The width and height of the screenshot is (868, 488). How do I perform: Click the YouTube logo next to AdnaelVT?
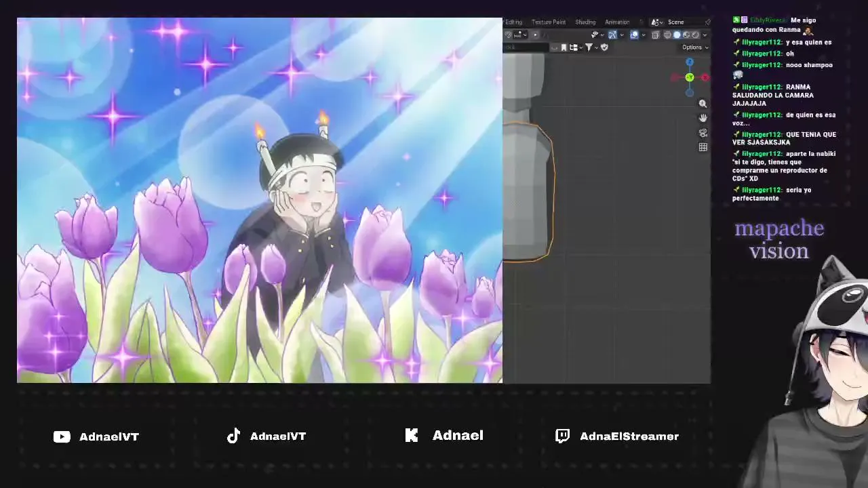tap(62, 437)
